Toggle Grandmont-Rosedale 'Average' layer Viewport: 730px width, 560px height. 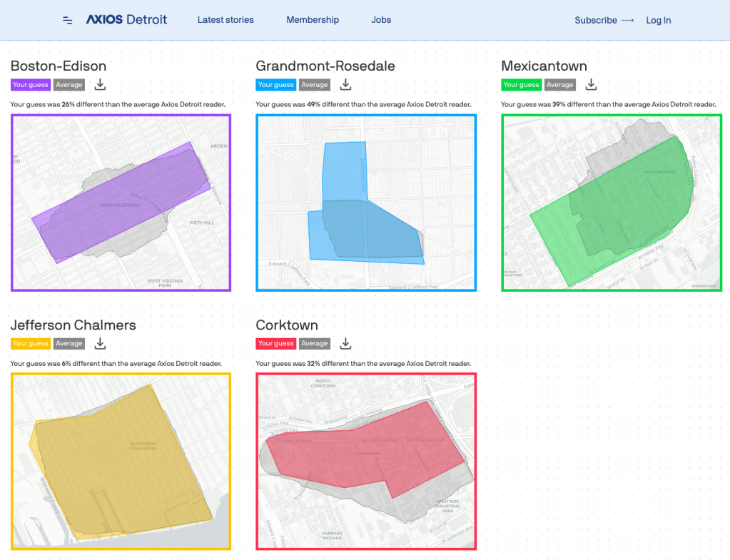[x=314, y=85]
